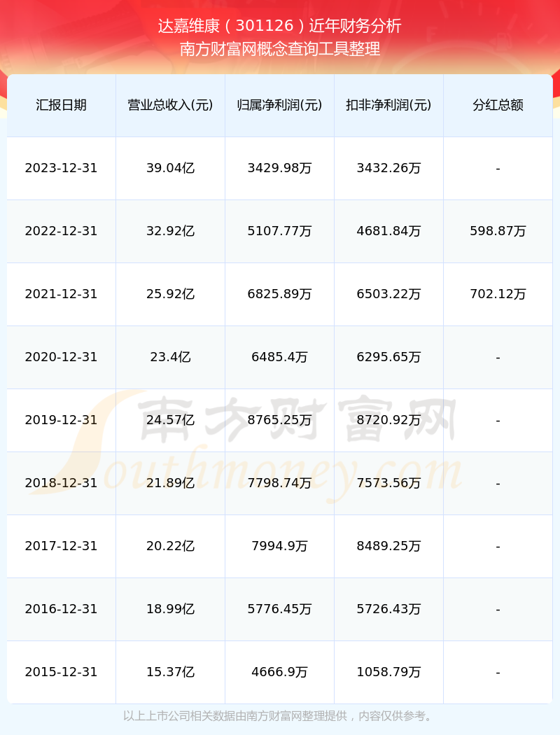Click the date cell 2017-12-31
The height and width of the screenshot is (735, 560).
point(62,546)
